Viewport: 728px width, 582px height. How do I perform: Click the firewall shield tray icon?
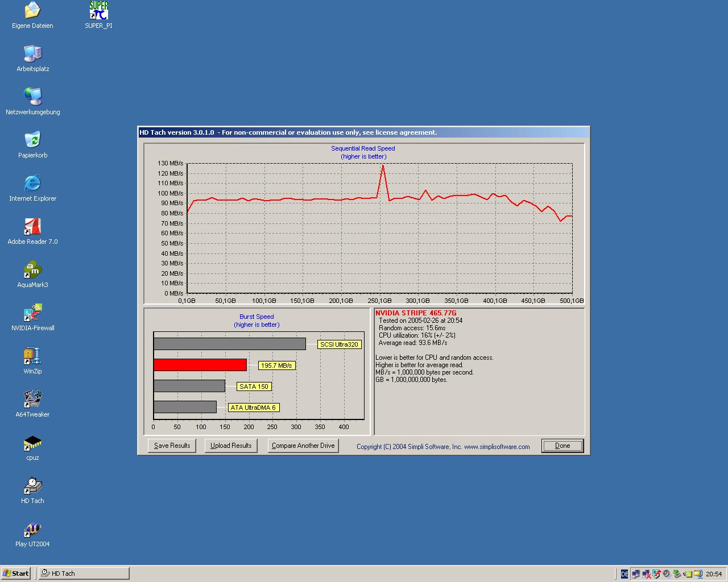pos(656,574)
